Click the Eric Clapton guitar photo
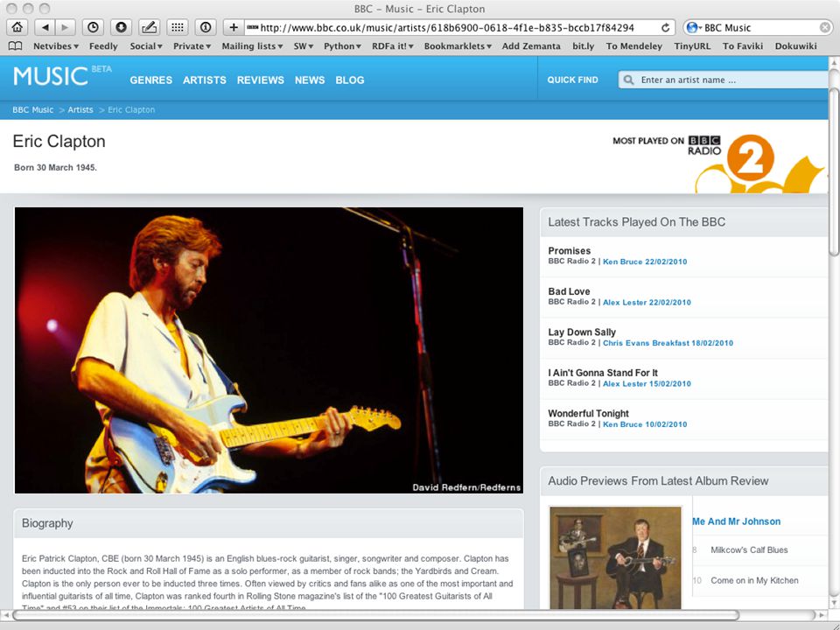Viewport: 840px width, 630px height. [269, 350]
